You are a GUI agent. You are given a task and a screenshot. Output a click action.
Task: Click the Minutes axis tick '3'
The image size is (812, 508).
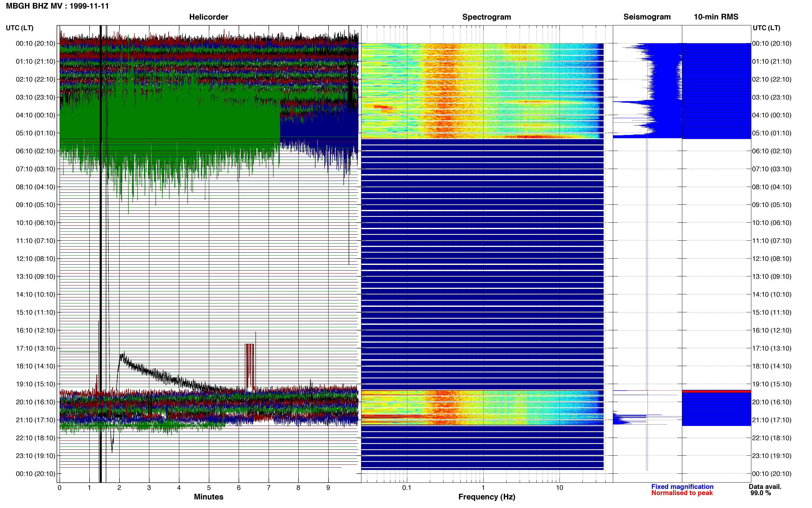pyautogui.click(x=149, y=488)
